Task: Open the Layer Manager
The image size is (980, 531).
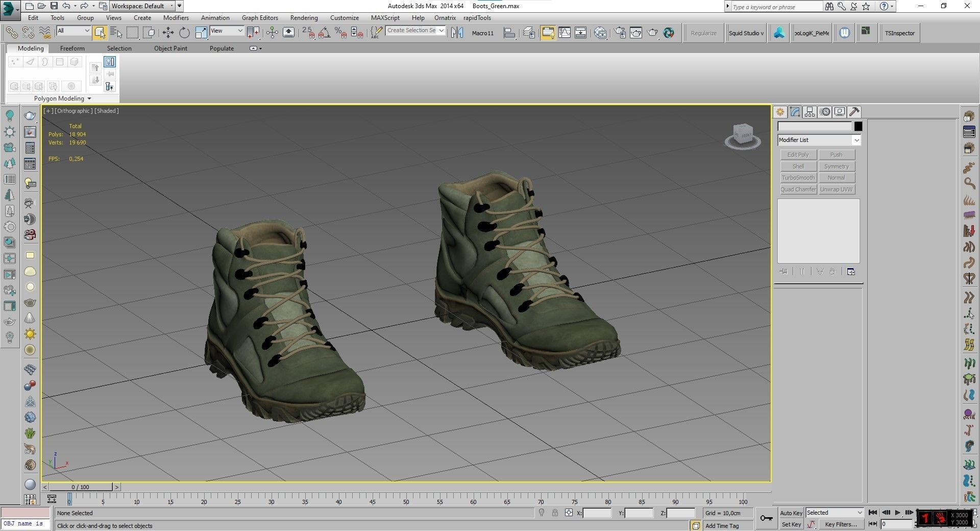Action: pyautogui.click(x=529, y=33)
